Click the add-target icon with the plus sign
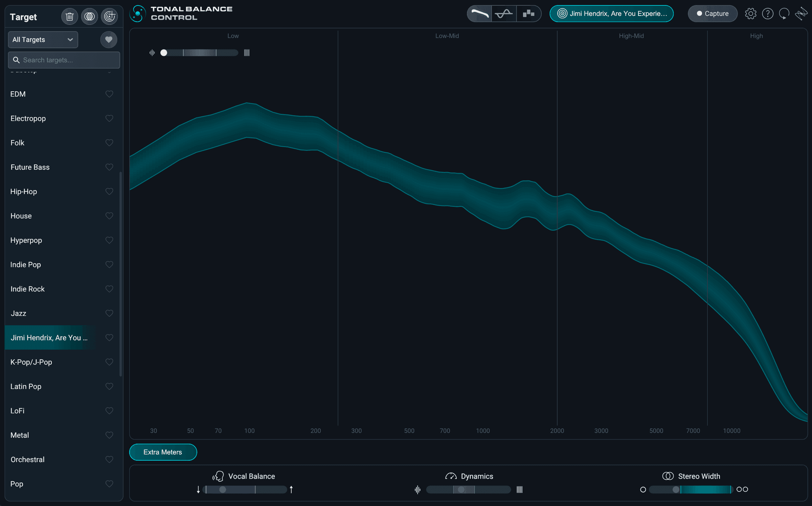 click(109, 16)
